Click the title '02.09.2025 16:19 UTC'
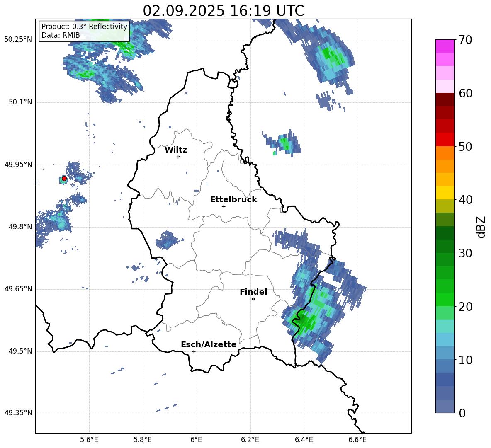The height and width of the screenshot is (448, 491). tap(223, 11)
